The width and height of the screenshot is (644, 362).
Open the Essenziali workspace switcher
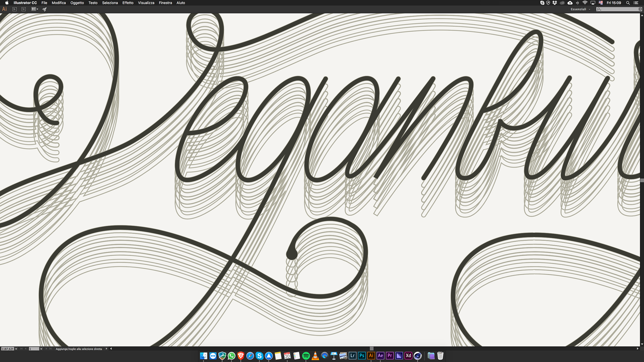[580, 9]
